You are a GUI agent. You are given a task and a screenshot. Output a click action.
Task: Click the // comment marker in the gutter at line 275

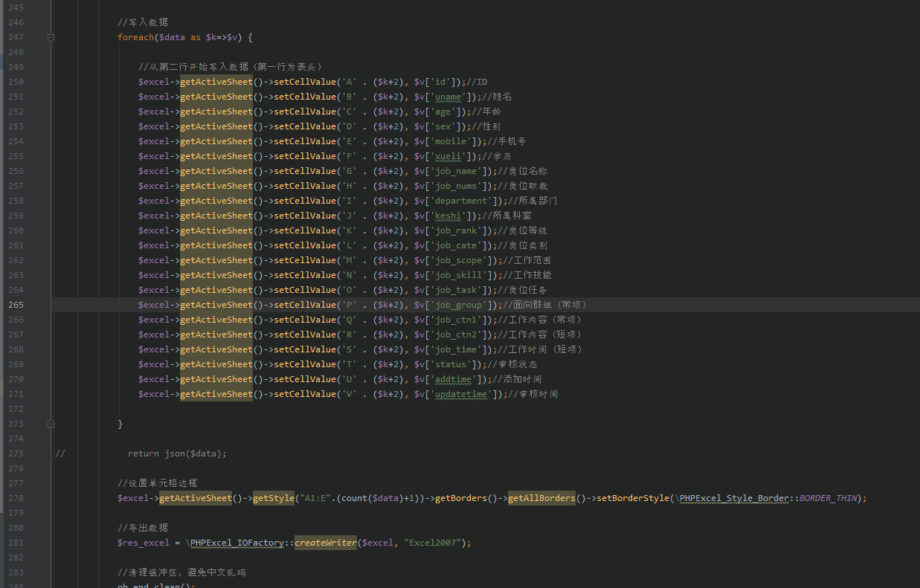(60, 453)
